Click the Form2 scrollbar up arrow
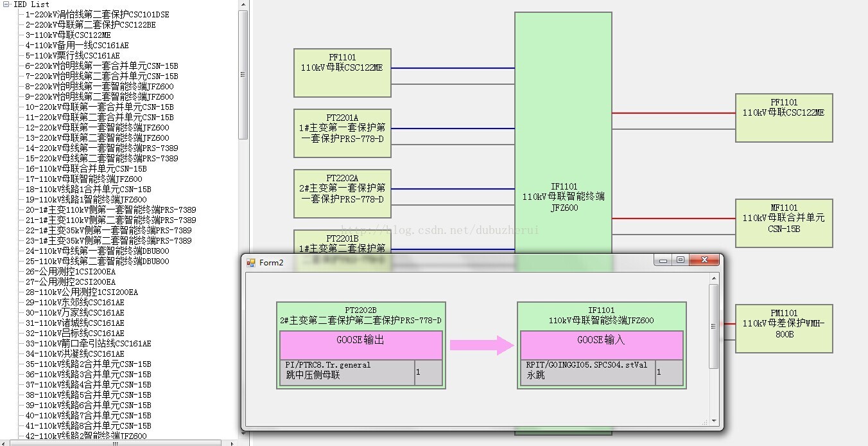The height and width of the screenshot is (446, 868). pyautogui.click(x=713, y=278)
